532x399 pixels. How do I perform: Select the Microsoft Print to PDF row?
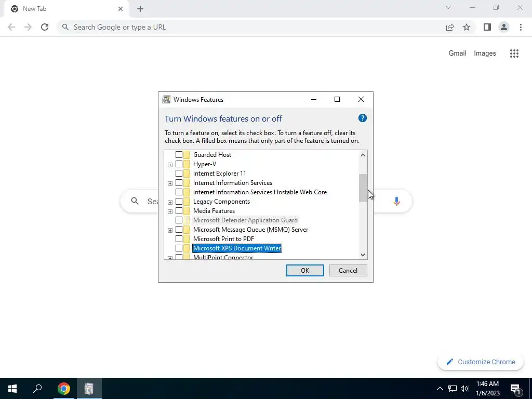[223, 239]
